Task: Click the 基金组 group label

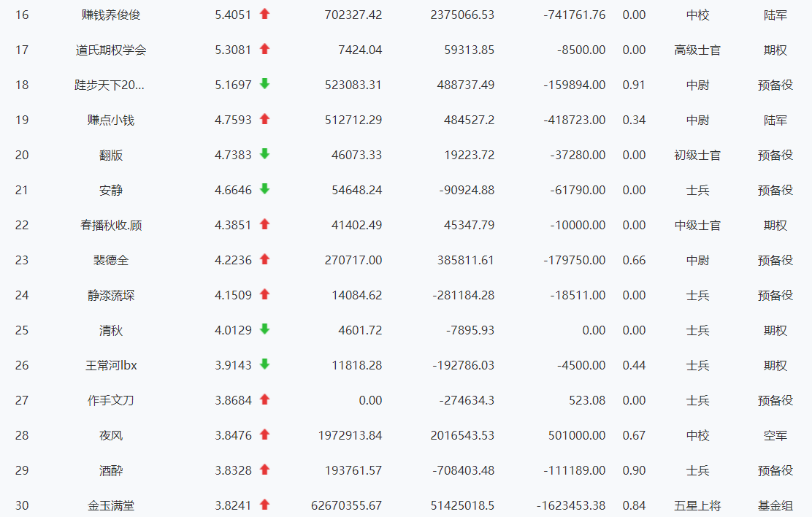Action: click(775, 505)
